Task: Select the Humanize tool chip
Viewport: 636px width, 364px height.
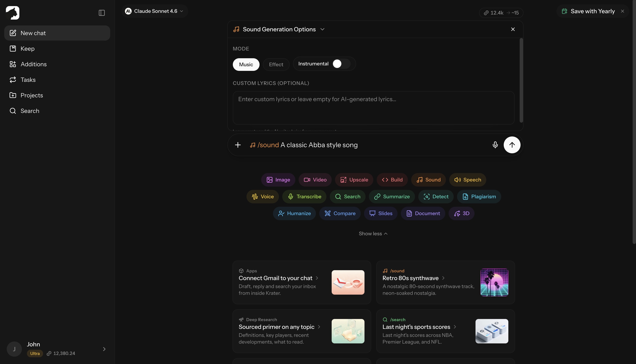Action: 294,213
